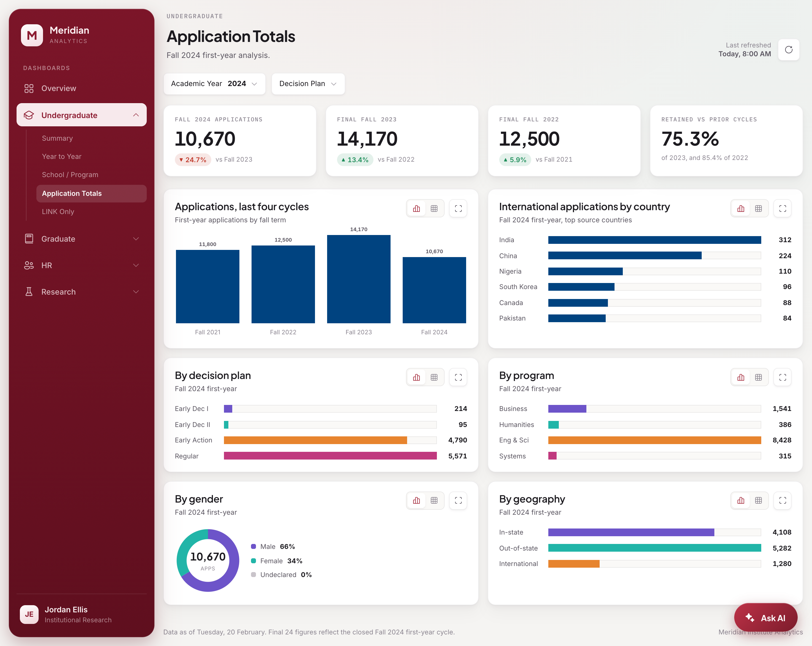
Task: Switch Applications last four cycles to chart view
Action: (x=416, y=209)
